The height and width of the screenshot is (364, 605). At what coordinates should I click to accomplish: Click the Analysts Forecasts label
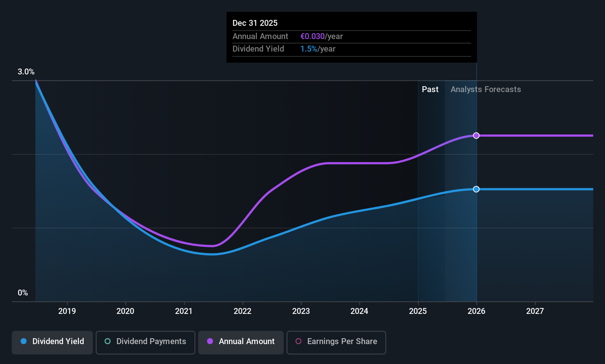[x=486, y=90]
